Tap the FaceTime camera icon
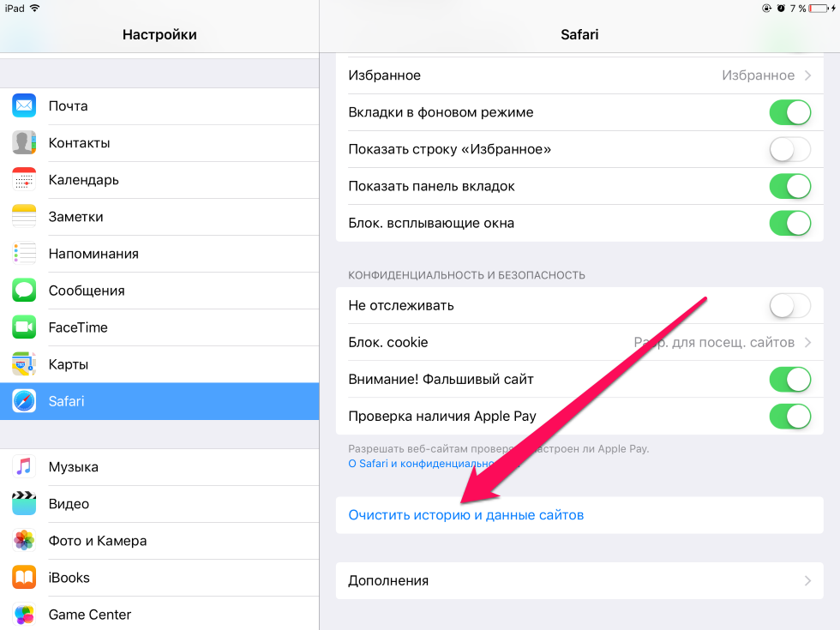 24,327
